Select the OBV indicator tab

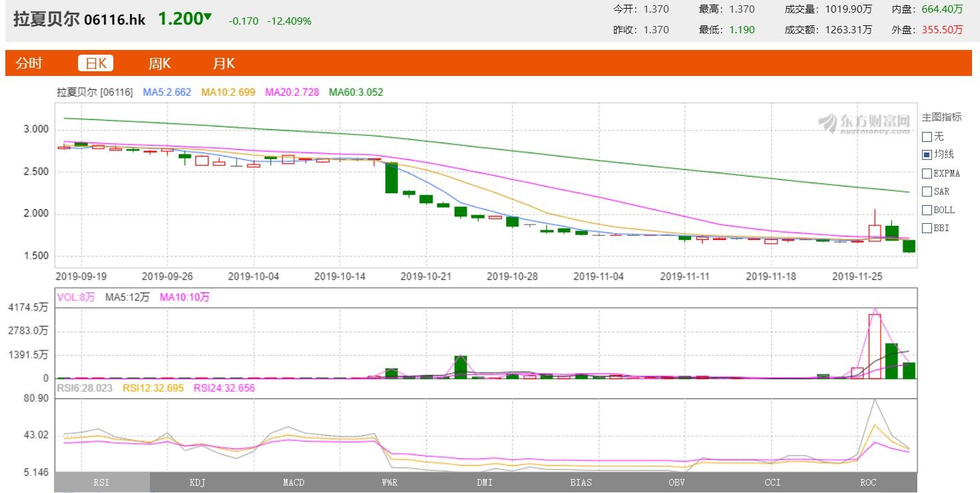[677, 482]
